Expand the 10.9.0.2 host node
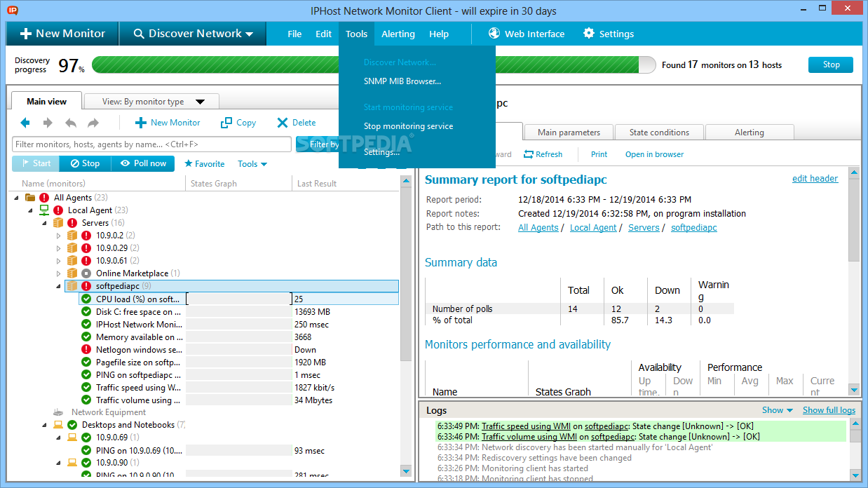Viewport: 868px width, 488px height. point(59,236)
